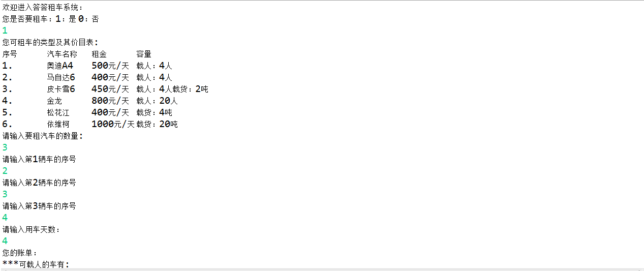Click the 1000元/天 rent price
The width and height of the screenshot is (644, 271).
pos(113,124)
